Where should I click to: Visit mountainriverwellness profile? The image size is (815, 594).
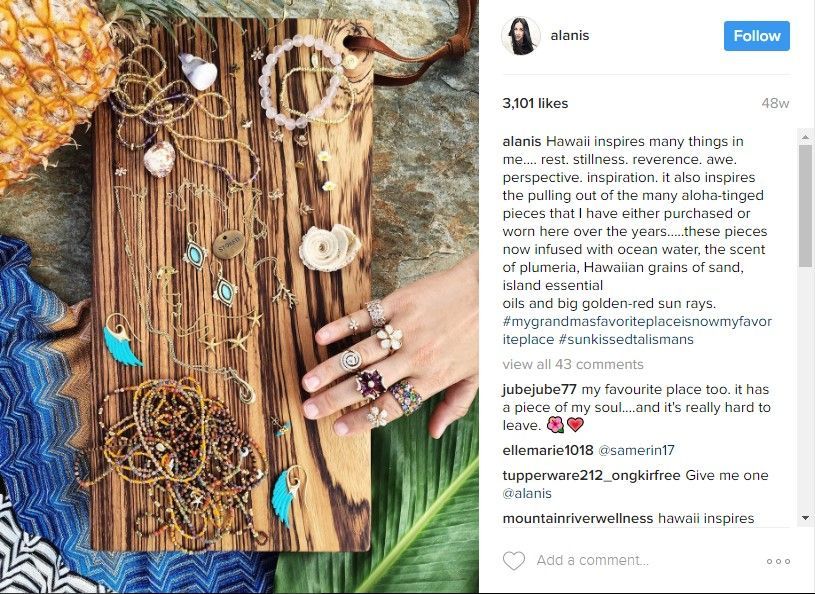pos(577,518)
